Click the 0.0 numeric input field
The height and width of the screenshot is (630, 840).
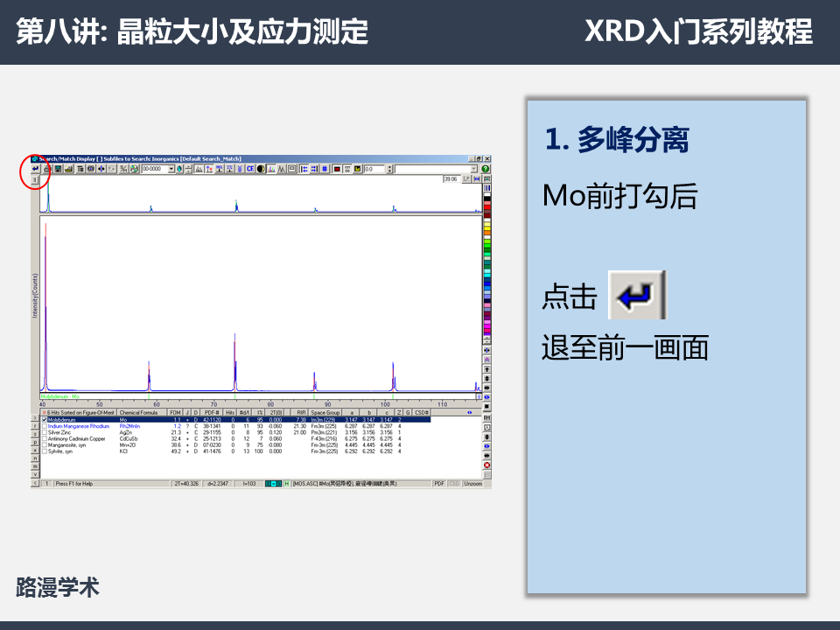[375, 169]
